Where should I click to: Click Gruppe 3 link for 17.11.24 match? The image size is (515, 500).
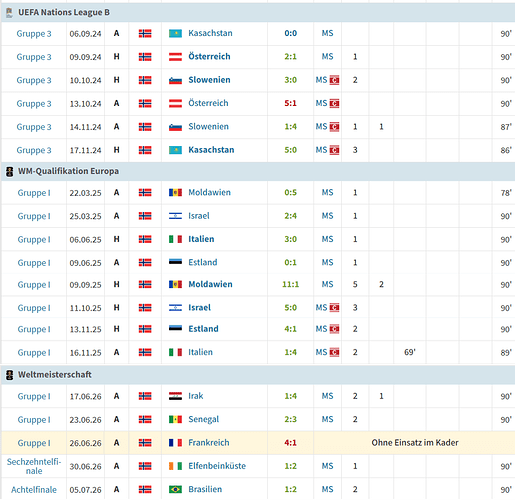tap(34, 150)
